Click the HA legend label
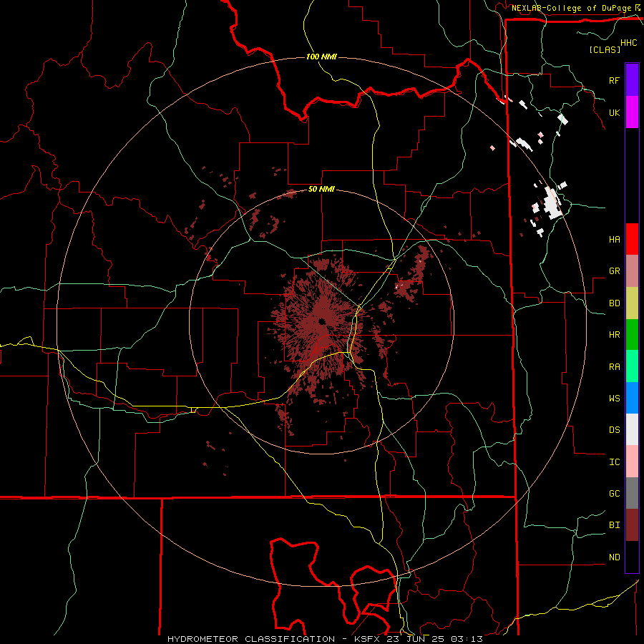644x644 pixels. tap(614, 239)
